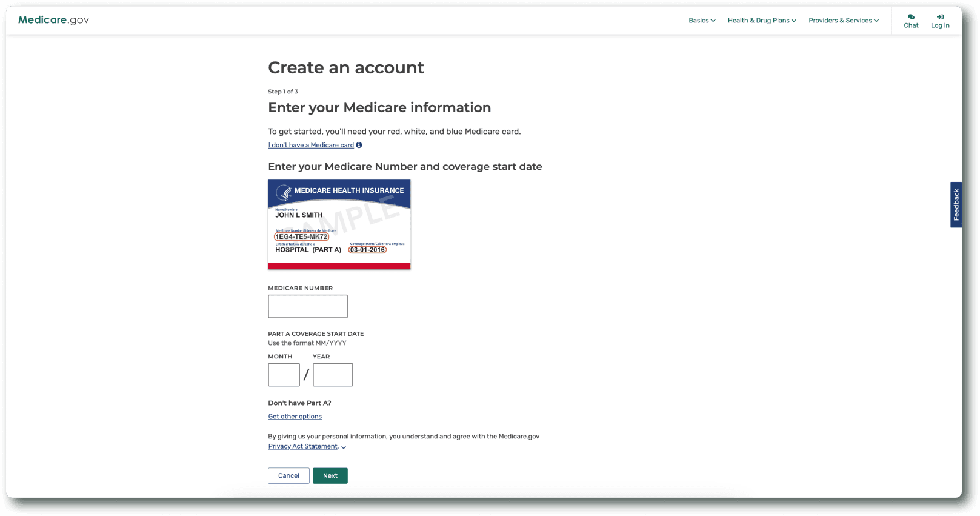980x516 pixels.
Task: Expand Providers & Services menu
Action: pos(844,21)
